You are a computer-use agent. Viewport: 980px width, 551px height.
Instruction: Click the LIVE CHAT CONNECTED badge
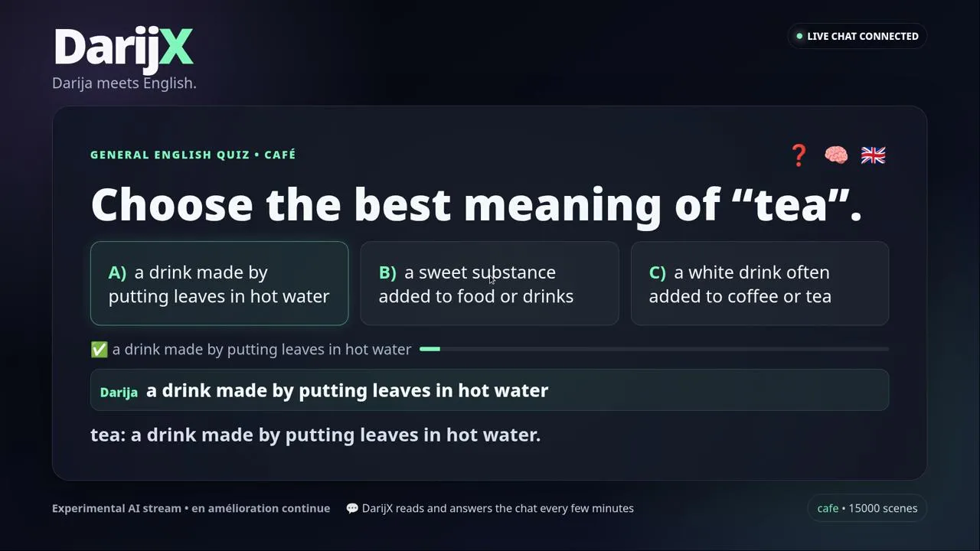click(857, 36)
